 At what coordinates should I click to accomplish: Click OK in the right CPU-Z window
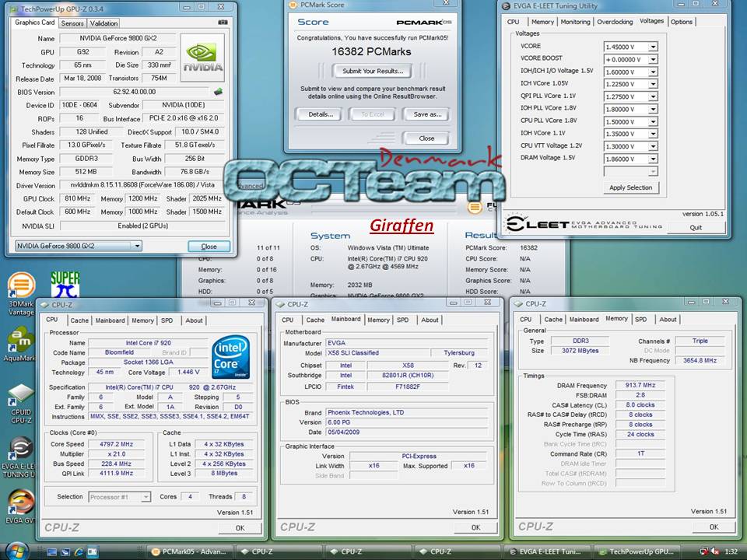click(x=714, y=527)
